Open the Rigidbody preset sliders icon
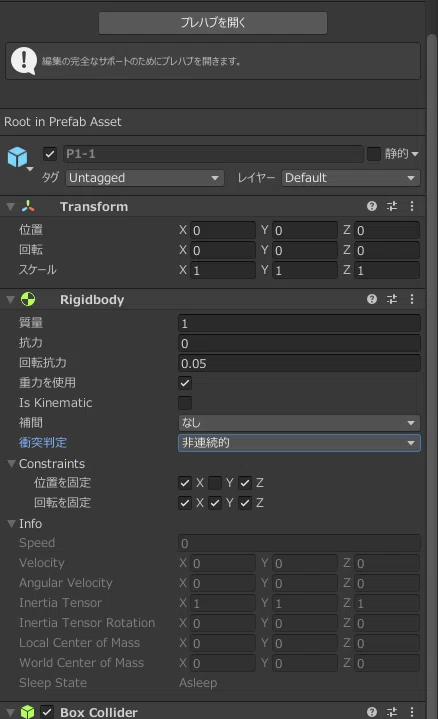The width and height of the screenshot is (438, 719). tap(392, 299)
